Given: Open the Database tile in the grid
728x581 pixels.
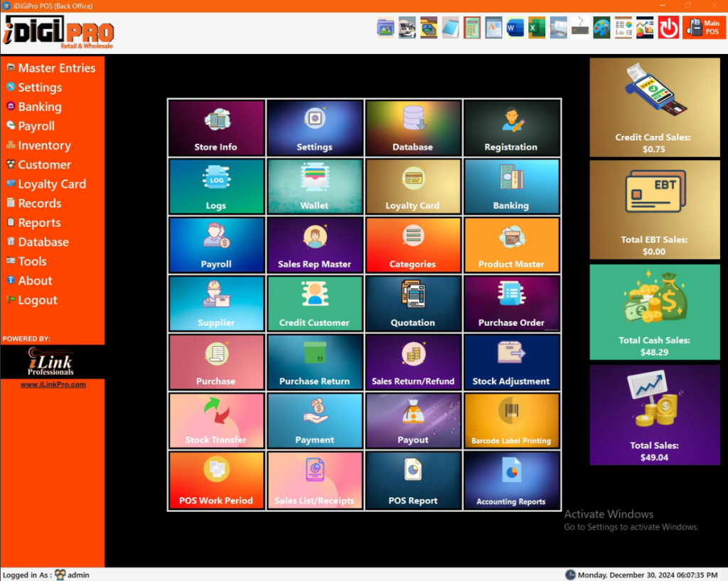Looking at the screenshot, I should pos(413,128).
